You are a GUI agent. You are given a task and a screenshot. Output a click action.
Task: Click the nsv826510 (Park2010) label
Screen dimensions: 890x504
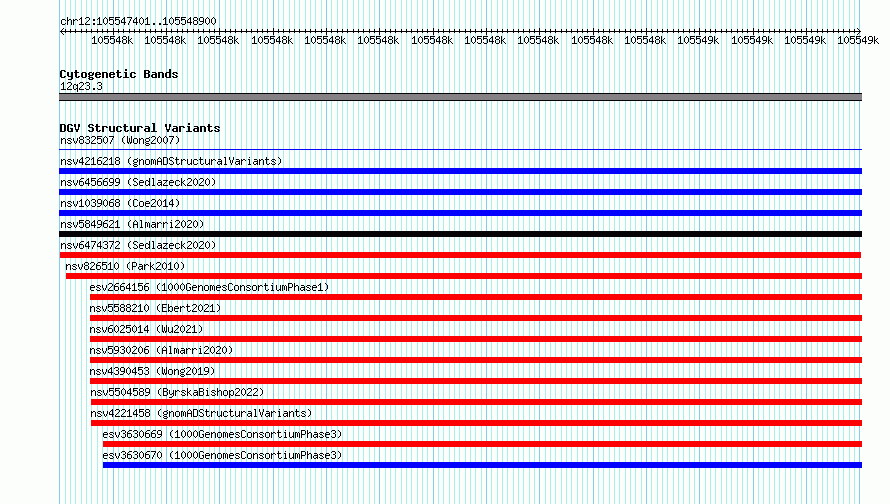coord(125,266)
